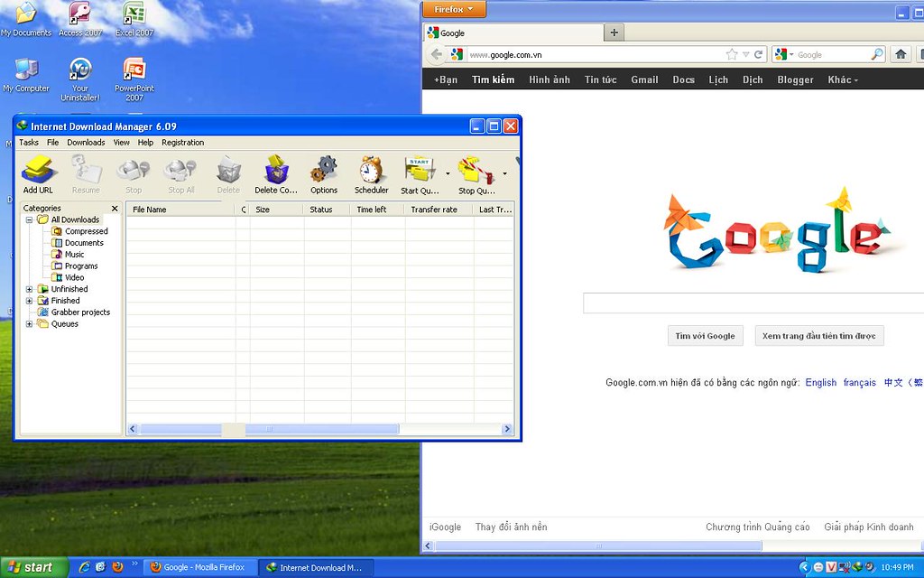The image size is (924, 578).
Task: Open the File menu in IDM
Action: (x=52, y=143)
